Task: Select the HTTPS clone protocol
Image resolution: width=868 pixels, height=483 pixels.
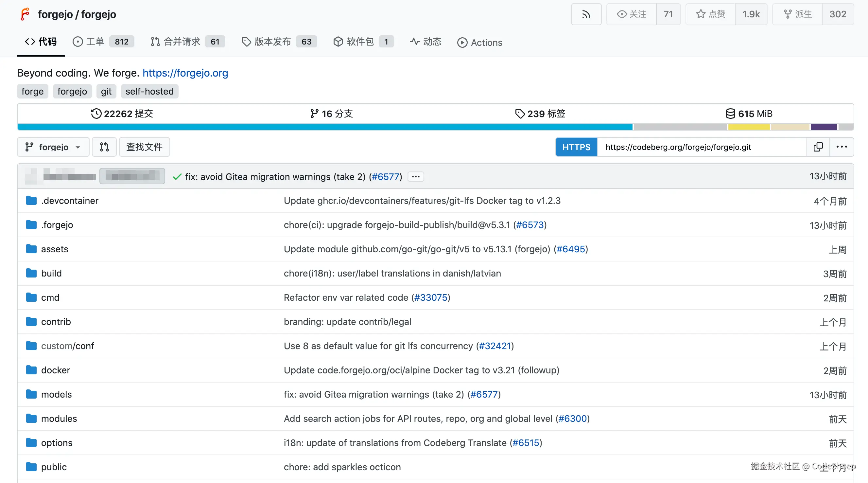Action: point(576,147)
